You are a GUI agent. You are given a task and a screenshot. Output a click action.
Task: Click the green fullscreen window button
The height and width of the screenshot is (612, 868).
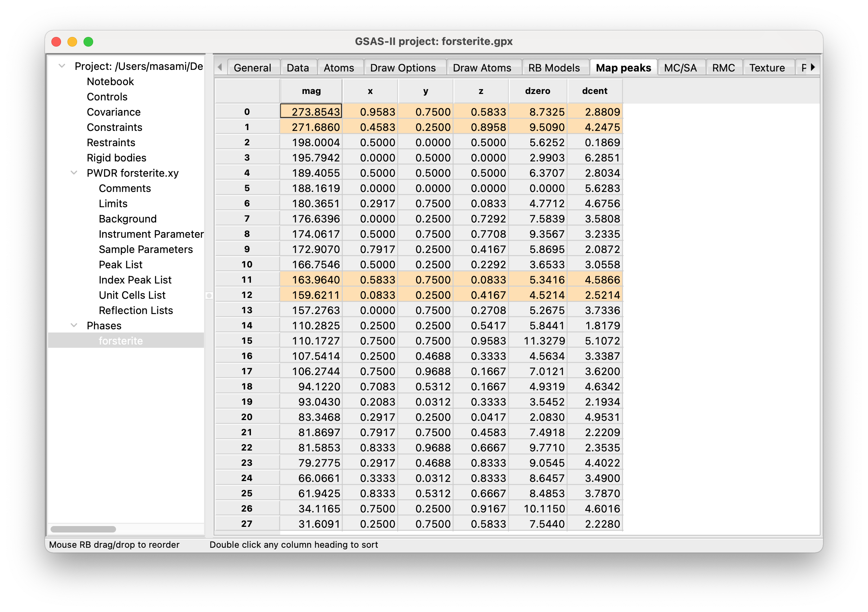pos(88,42)
